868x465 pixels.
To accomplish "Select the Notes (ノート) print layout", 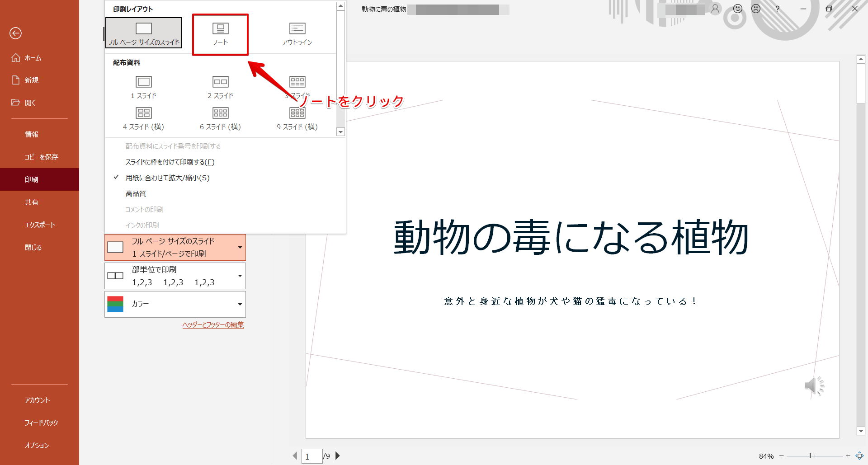I will [220, 35].
